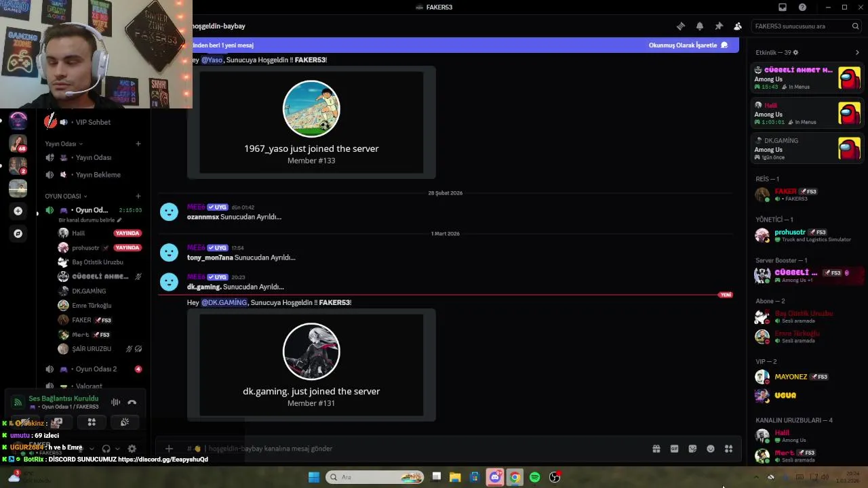Screen dimensions: 868x488
Task: Open the VIP Sohbet voice channel
Action: [93, 122]
